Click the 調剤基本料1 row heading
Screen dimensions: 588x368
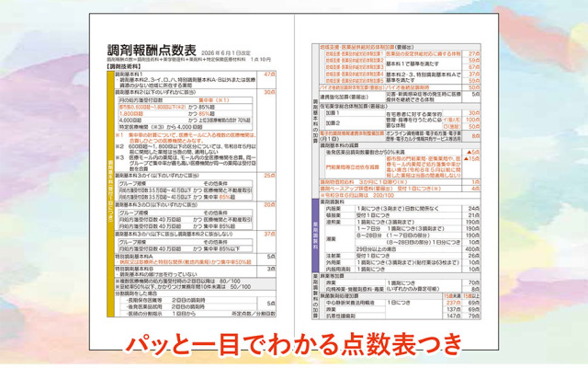(x=129, y=75)
